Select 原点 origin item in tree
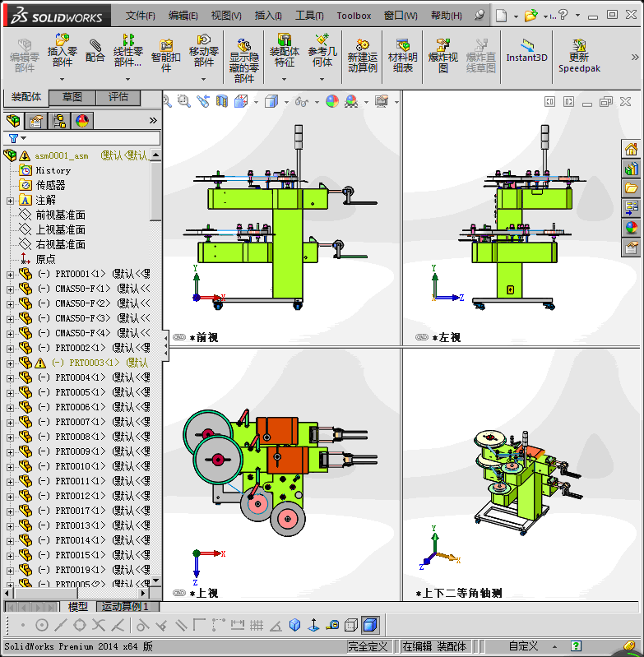 point(45,259)
